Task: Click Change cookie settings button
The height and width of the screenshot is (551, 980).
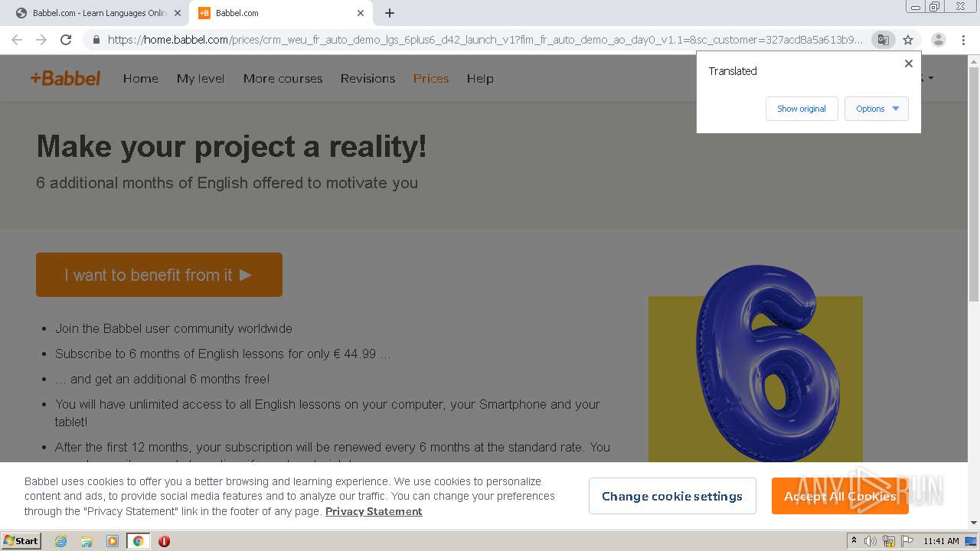Action: 672,496
